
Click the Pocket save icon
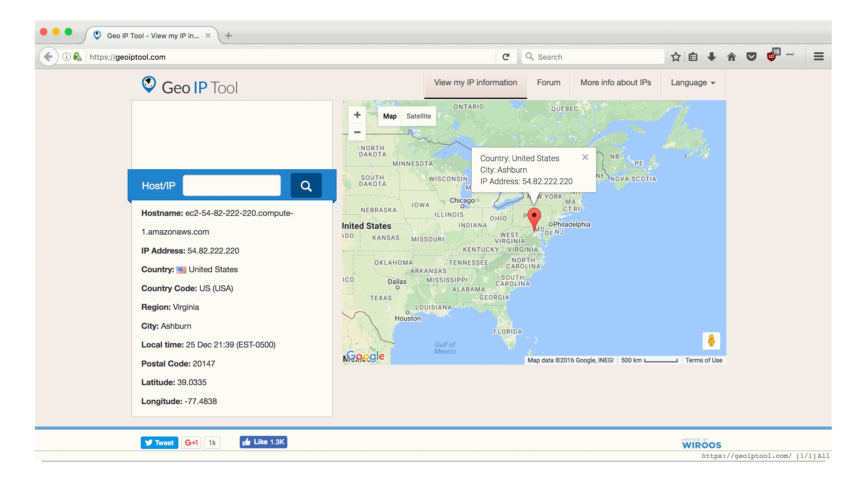(751, 57)
